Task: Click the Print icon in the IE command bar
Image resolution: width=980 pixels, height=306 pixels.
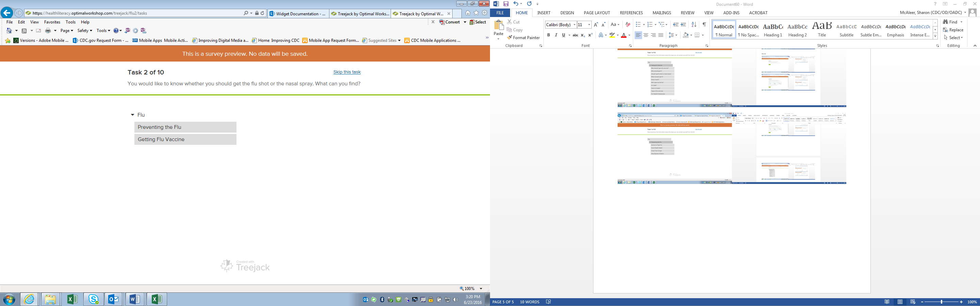Action: coord(48,31)
